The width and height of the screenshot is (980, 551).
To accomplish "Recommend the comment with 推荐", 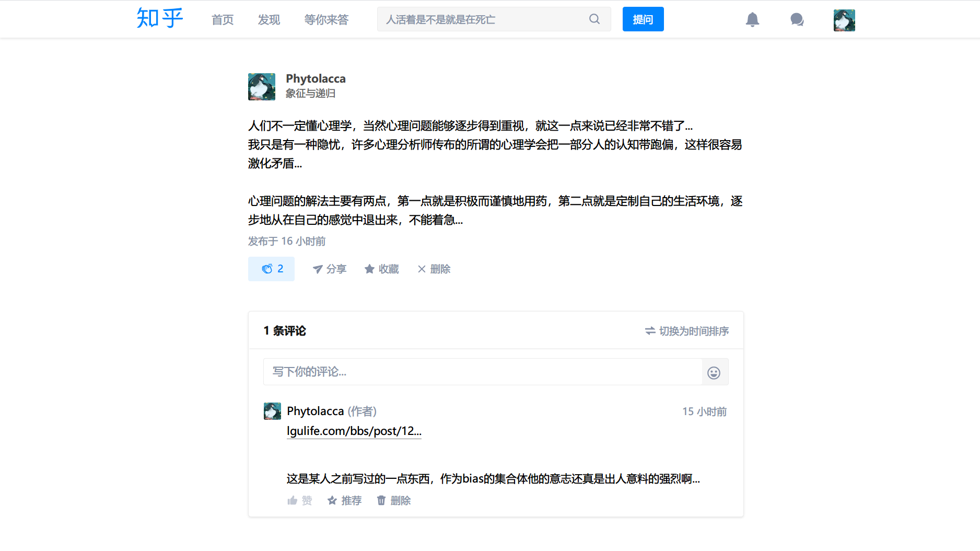I will point(344,500).
